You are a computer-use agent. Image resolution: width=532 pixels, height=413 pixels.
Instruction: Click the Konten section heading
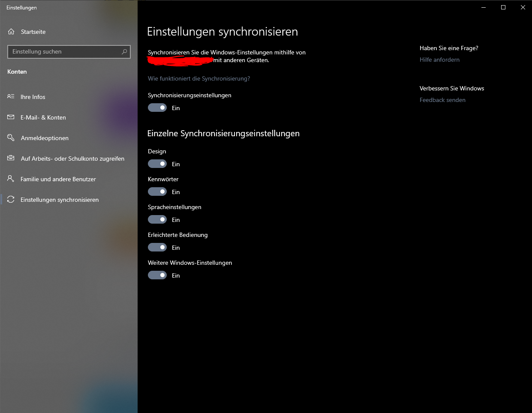point(17,72)
